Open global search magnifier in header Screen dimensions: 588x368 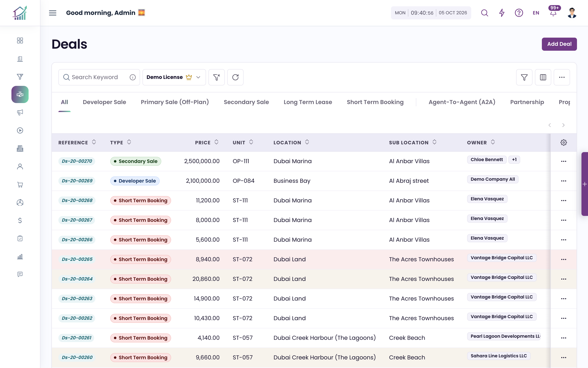click(484, 13)
